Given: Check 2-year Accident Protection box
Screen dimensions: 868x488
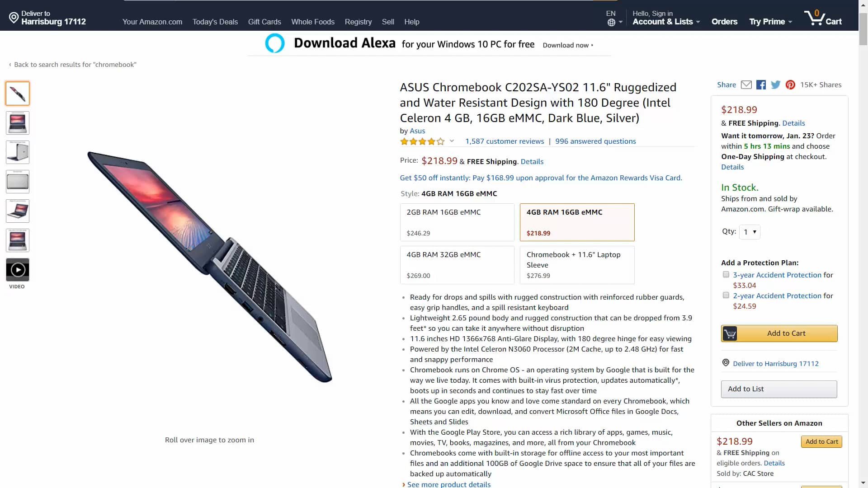Looking at the screenshot, I should [x=726, y=295].
